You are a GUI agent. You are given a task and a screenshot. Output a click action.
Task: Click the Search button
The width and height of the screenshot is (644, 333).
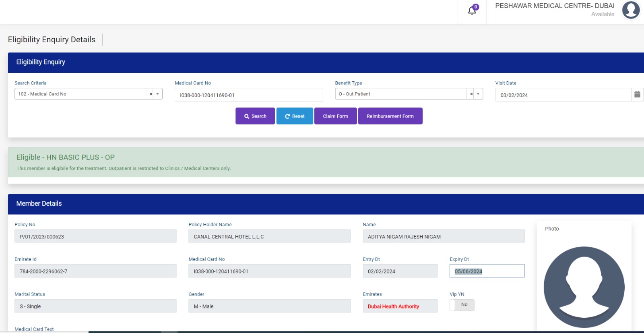(x=255, y=116)
